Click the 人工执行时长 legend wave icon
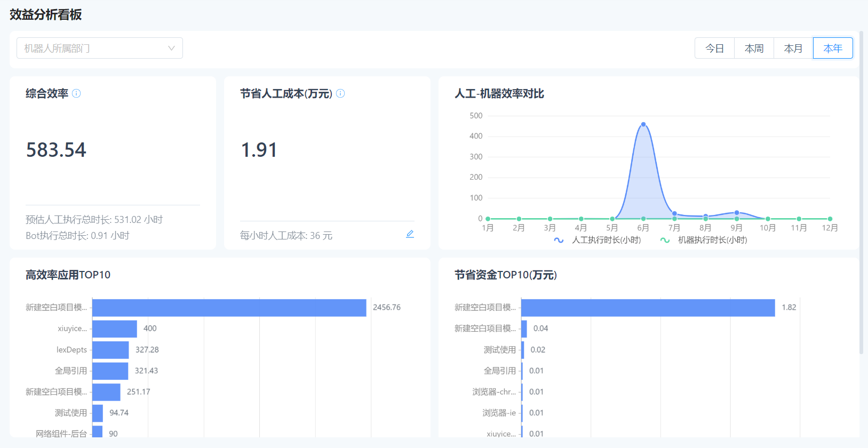This screenshot has height=448, width=868. (559, 240)
